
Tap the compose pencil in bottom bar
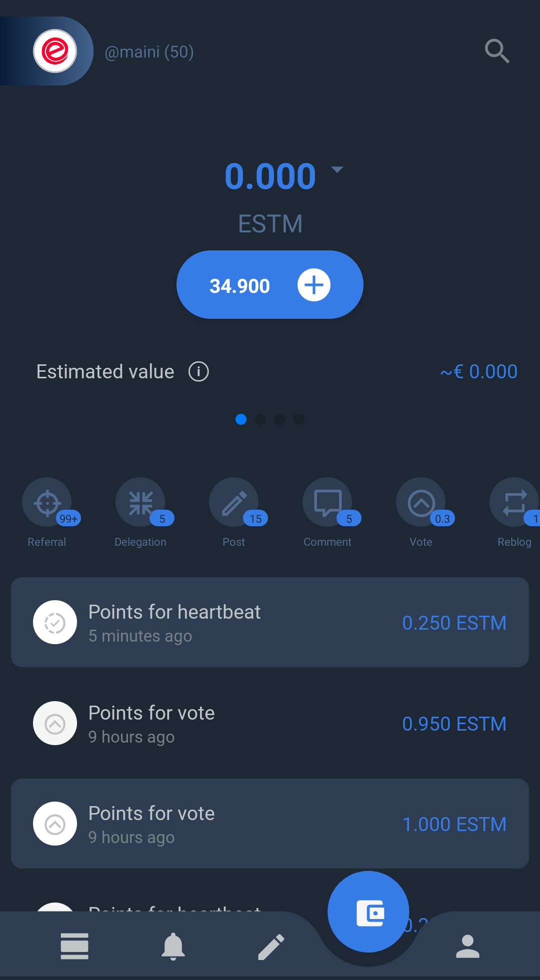(271, 946)
